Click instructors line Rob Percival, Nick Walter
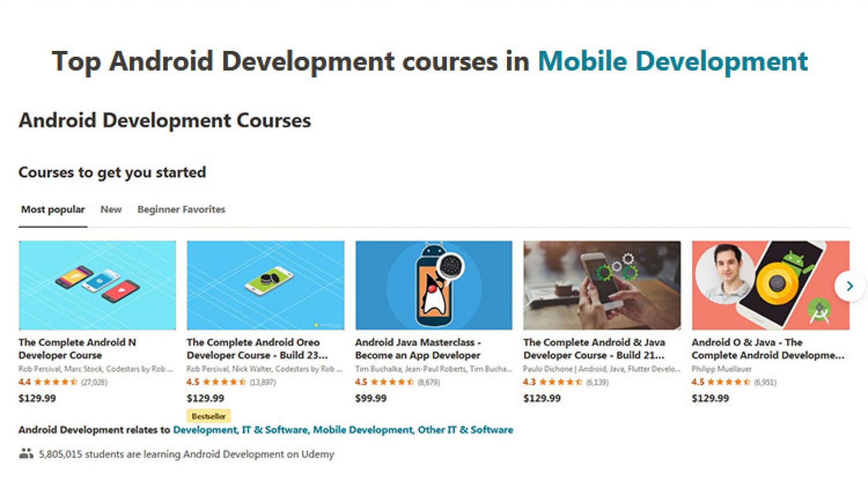The height and width of the screenshot is (488, 868). point(264,369)
